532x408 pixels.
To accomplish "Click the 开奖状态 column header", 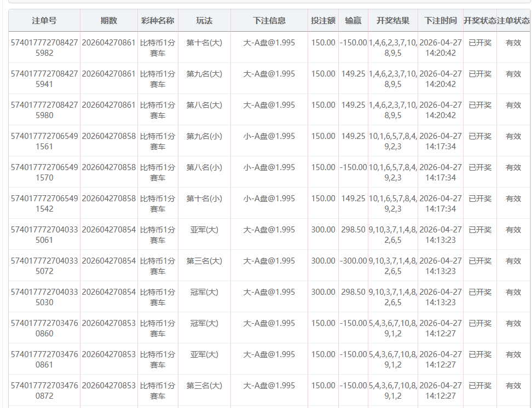I will 479,21.
